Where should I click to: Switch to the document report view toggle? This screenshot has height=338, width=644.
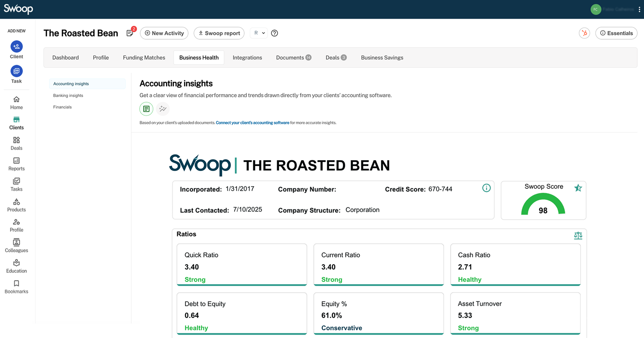click(x=146, y=109)
